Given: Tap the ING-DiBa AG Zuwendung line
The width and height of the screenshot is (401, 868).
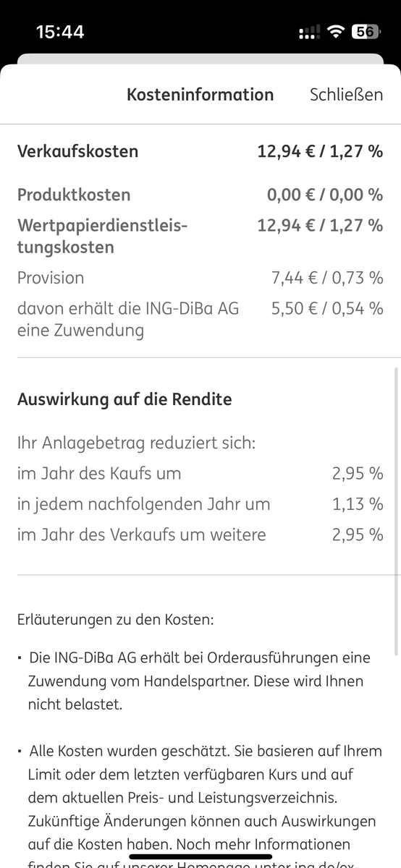Looking at the screenshot, I should [x=200, y=320].
